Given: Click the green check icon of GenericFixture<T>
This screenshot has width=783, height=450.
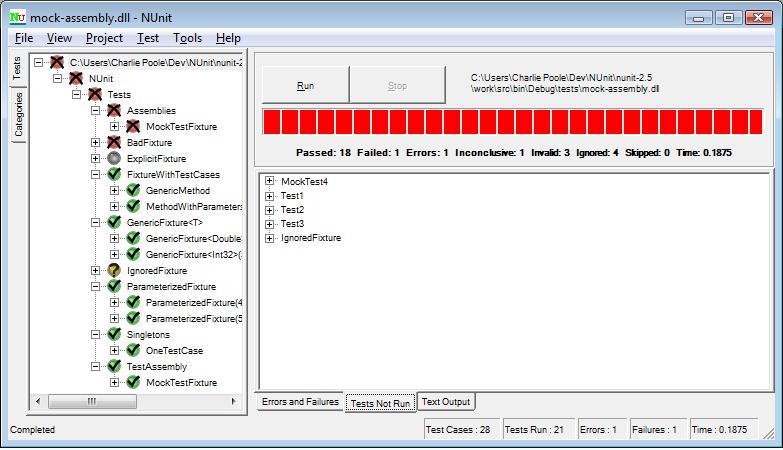Looking at the screenshot, I should [114, 222].
